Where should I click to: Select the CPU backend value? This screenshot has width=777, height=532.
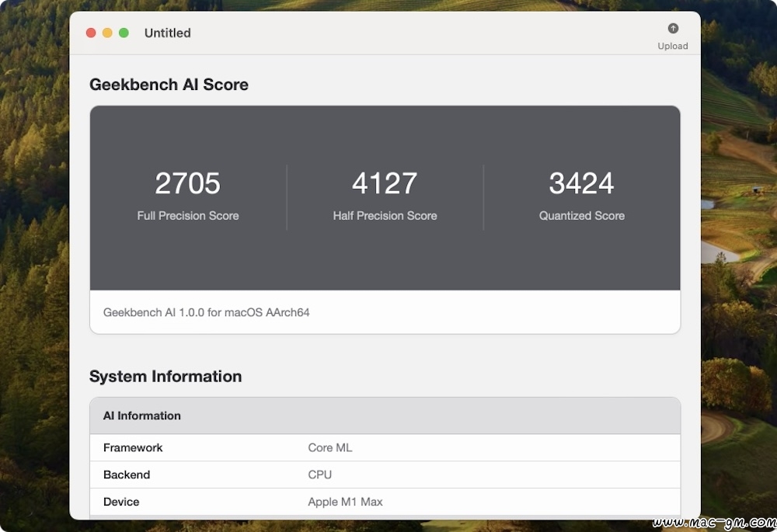(x=319, y=475)
